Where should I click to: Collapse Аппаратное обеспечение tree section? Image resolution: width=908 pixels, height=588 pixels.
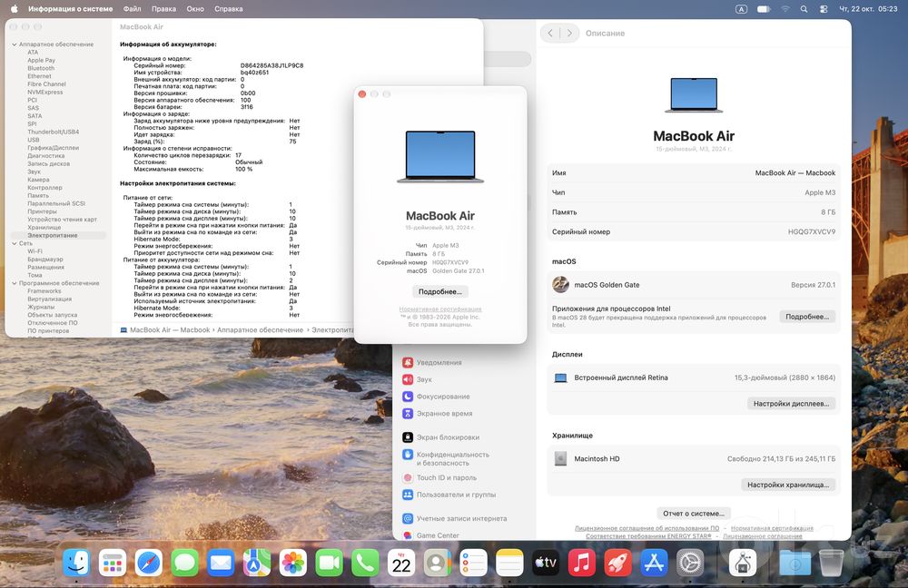tap(14, 44)
